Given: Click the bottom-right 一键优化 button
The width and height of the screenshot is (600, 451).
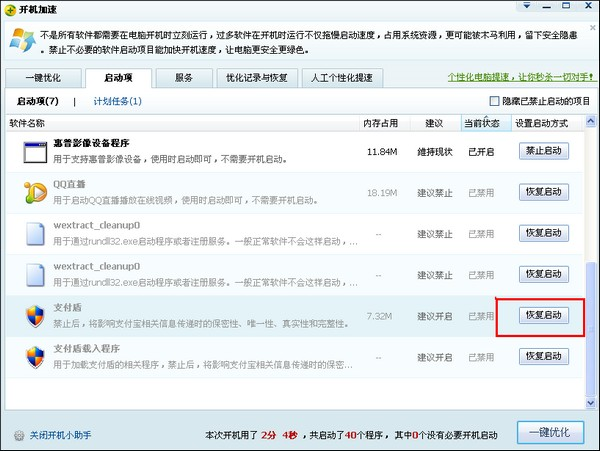Looking at the screenshot, I should [550, 432].
